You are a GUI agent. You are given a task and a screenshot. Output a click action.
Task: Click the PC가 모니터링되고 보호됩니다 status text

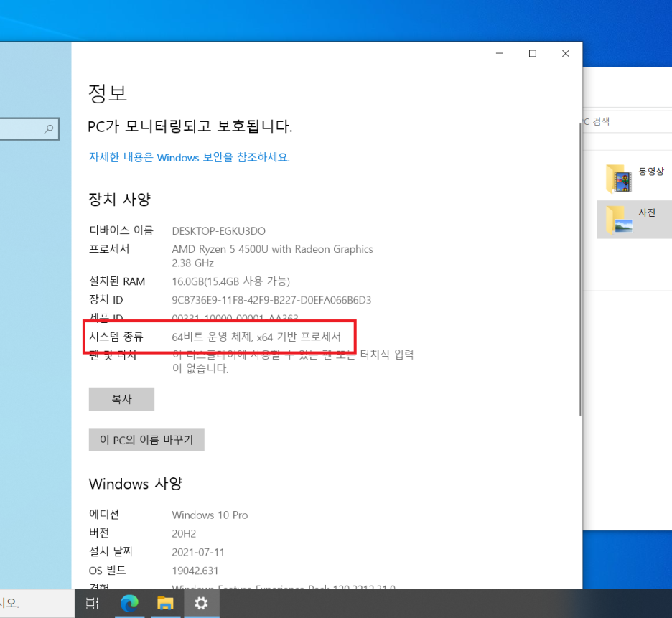[190, 126]
